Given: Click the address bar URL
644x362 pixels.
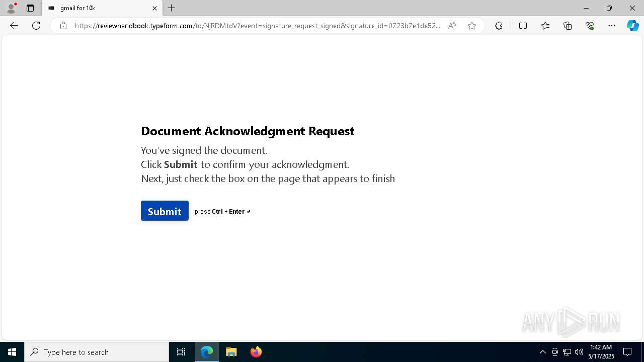Looking at the screenshot, I should pyautogui.click(x=257, y=26).
